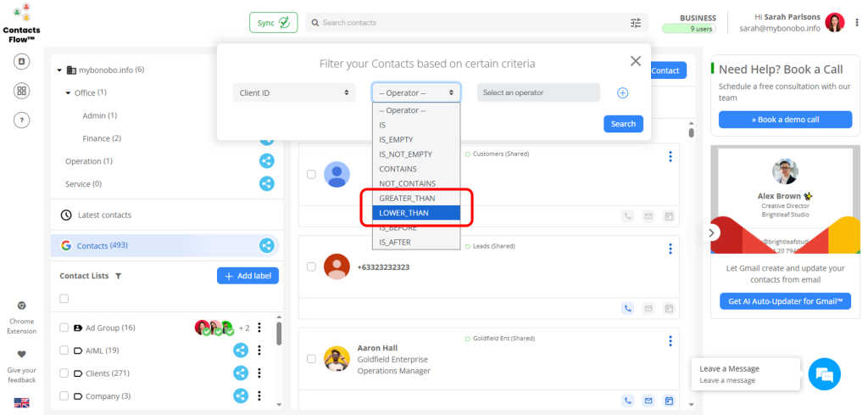Click the Search contacts input field
The height and width of the screenshot is (415, 868).
pyautogui.click(x=470, y=23)
